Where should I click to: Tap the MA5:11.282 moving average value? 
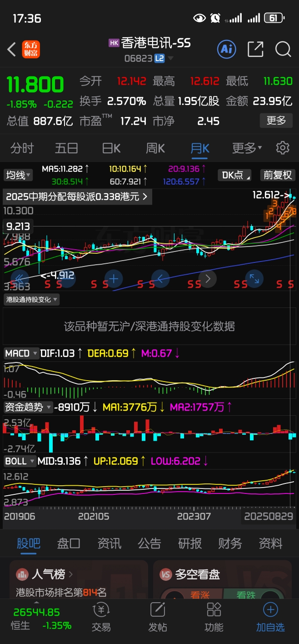(65, 169)
